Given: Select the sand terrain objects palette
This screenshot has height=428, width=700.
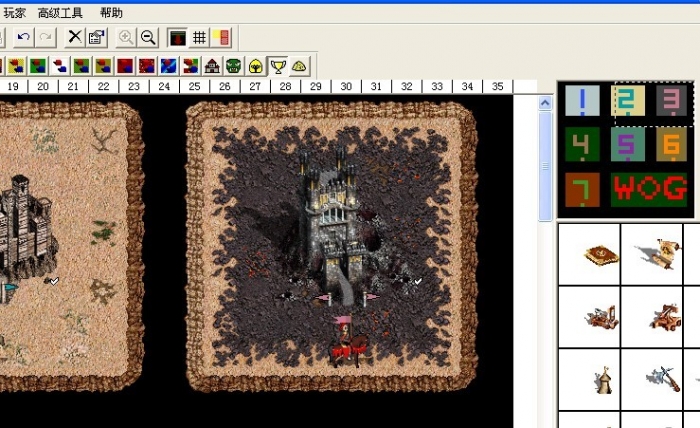Looking at the screenshot, I should [x=16, y=66].
